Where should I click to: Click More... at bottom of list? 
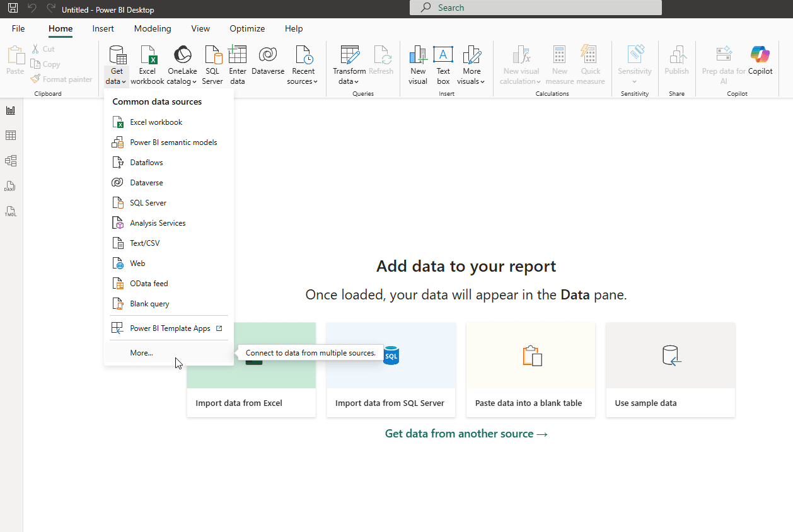pyautogui.click(x=169, y=353)
